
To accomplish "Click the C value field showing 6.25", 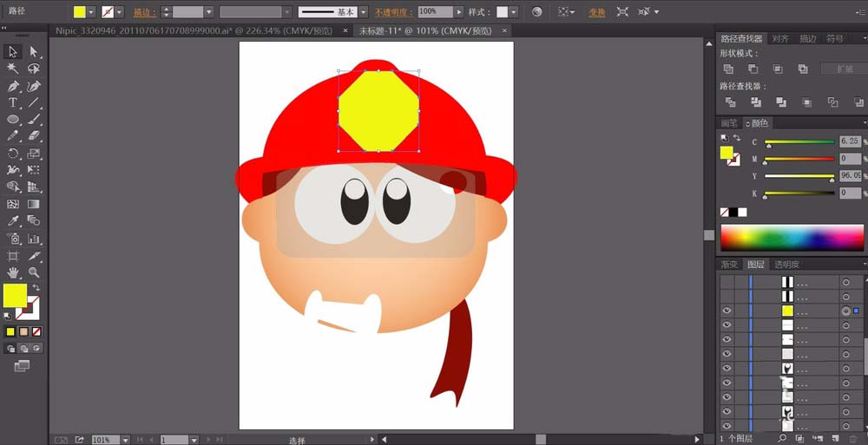I will click(850, 141).
